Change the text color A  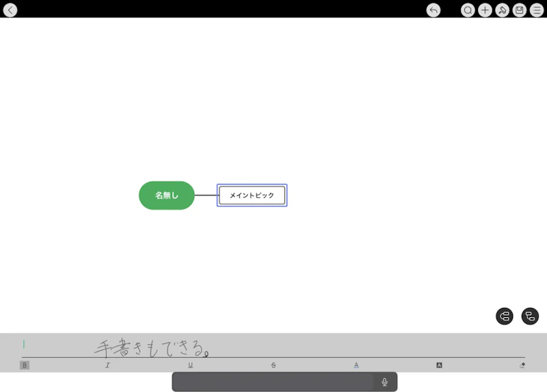(x=356, y=365)
